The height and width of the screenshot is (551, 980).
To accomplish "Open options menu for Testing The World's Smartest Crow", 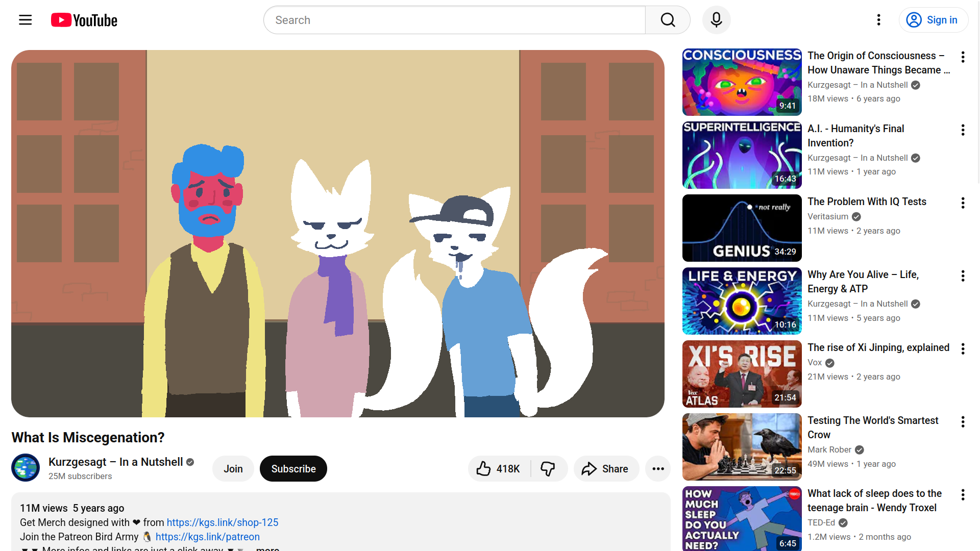I will click(x=963, y=422).
